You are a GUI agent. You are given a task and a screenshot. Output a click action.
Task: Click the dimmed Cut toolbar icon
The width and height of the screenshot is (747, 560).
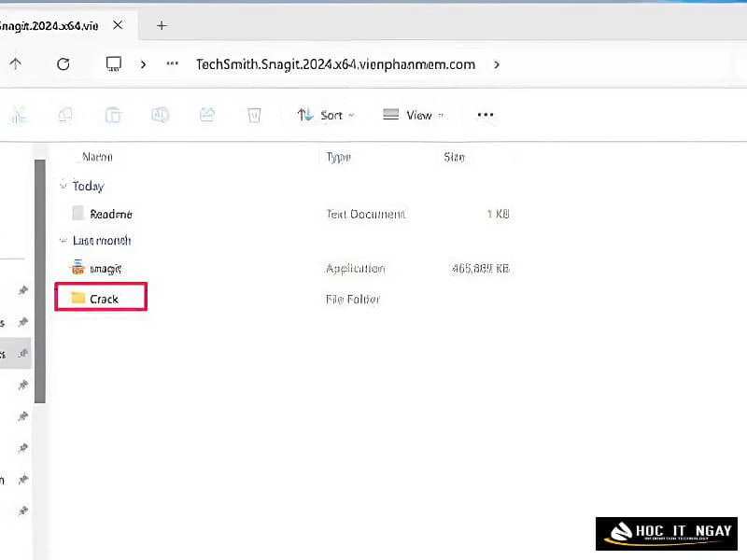pyautogui.click(x=18, y=115)
